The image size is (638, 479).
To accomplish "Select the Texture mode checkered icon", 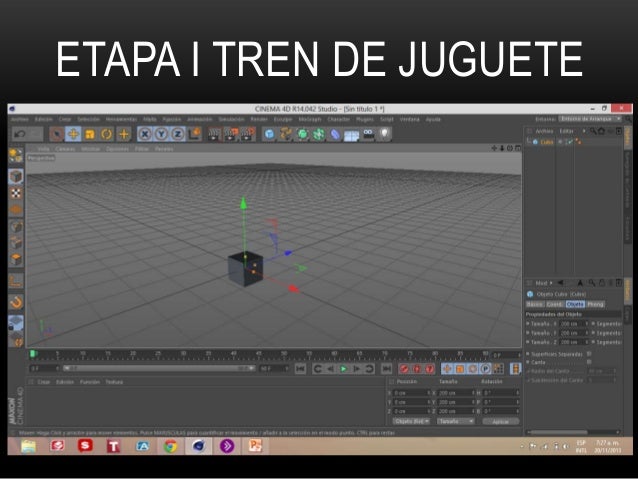I will pyautogui.click(x=16, y=193).
